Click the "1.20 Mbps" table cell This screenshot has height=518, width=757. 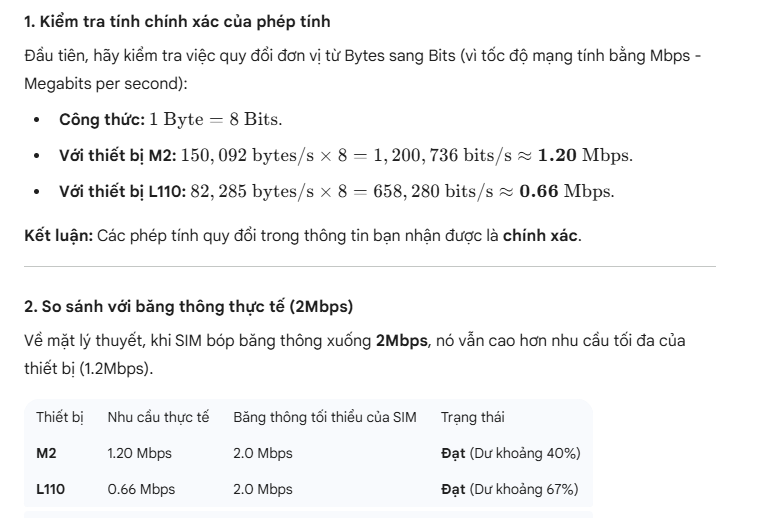click(139, 453)
